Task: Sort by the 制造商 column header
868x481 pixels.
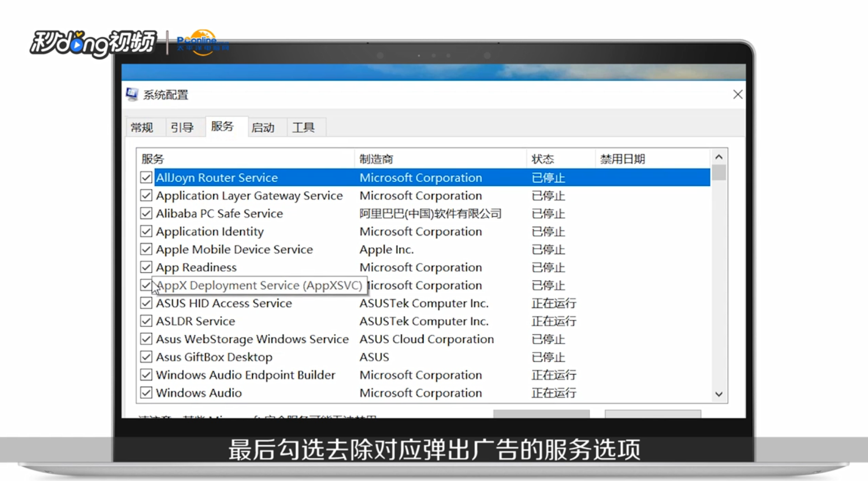Action: [440, 159]
